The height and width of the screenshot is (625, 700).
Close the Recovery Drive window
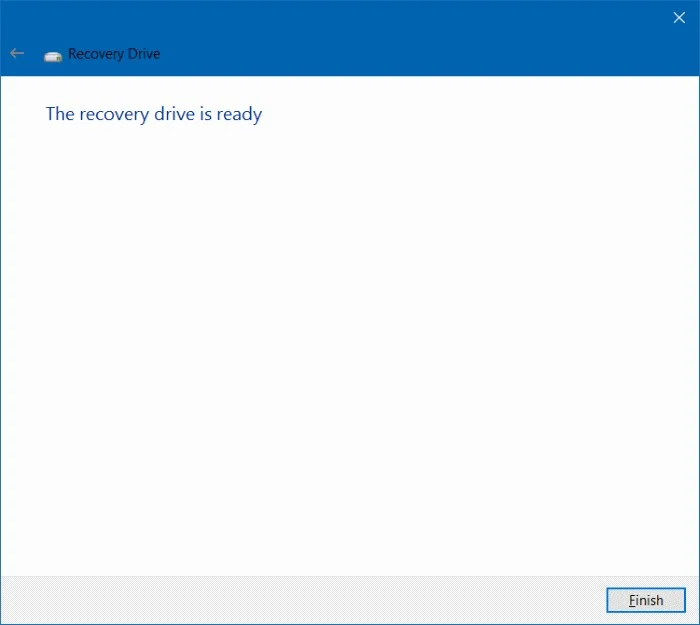pos(679,17)
